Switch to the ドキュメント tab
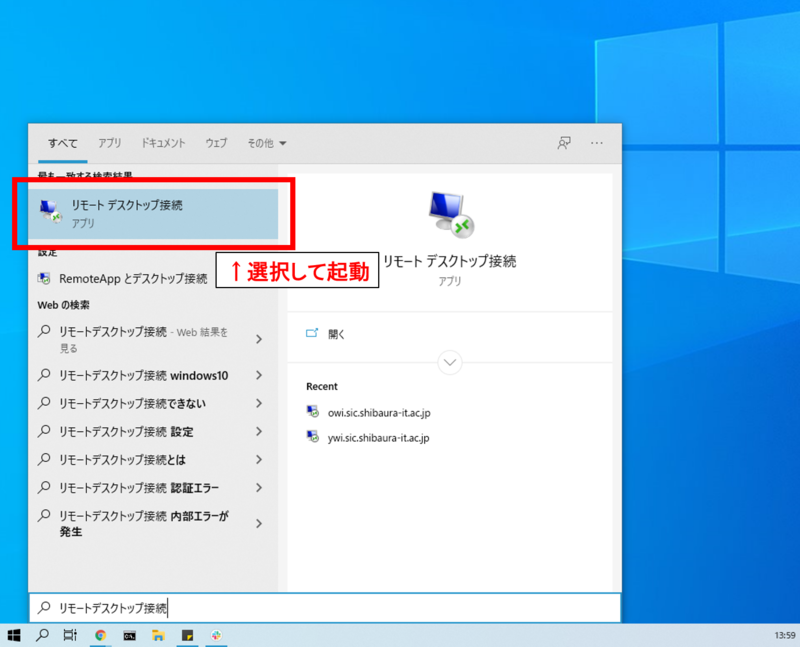Screen dimensions: 800x647 click(163, 143)
